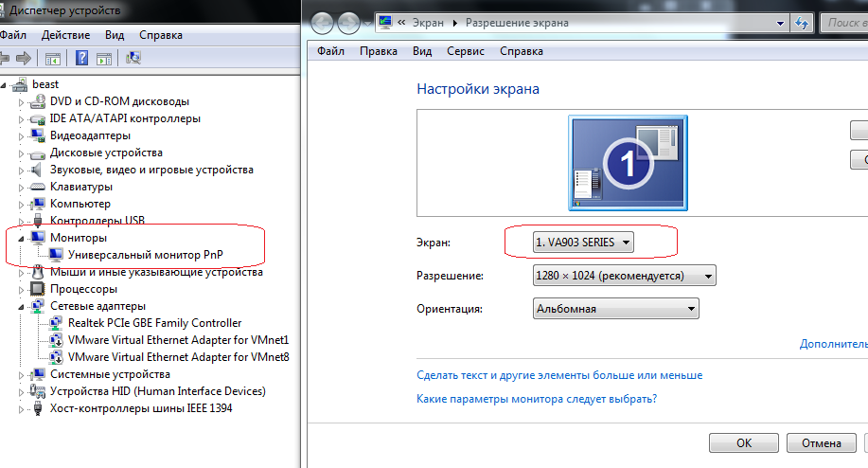Click the Клавиатуры keyboard icon
The width and height of the screenshot is (868, 468).
tap(38, 188)
